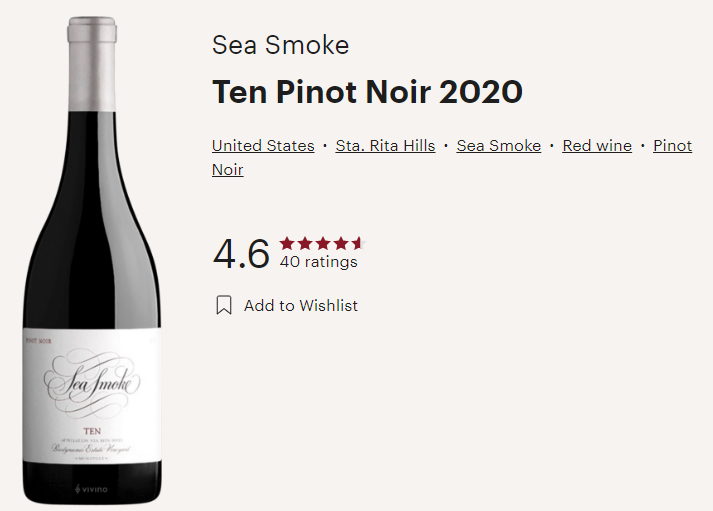Open the United States country link
713x511 pixels.
(x=263, y=145)
